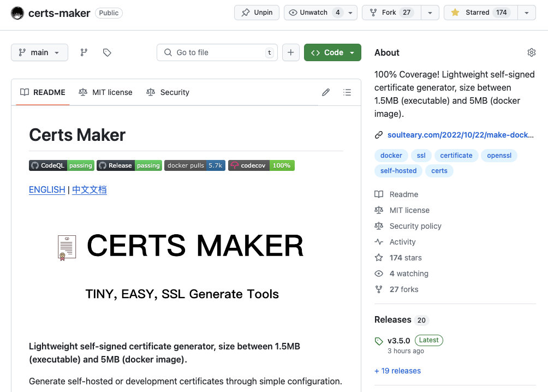The width and height of the screenshot is (548, 392).
Task: Open the v3.5.0 latest release
Action: [399, 341]
